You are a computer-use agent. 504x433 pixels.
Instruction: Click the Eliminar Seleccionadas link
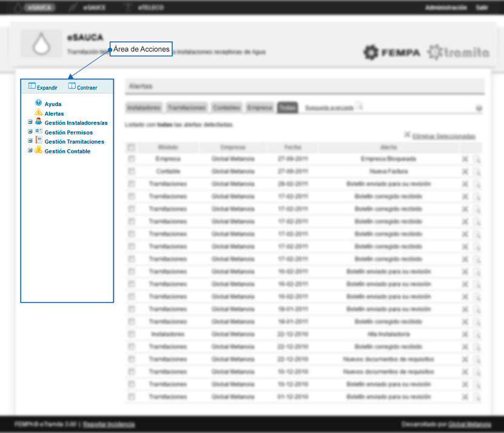[443, 136]
